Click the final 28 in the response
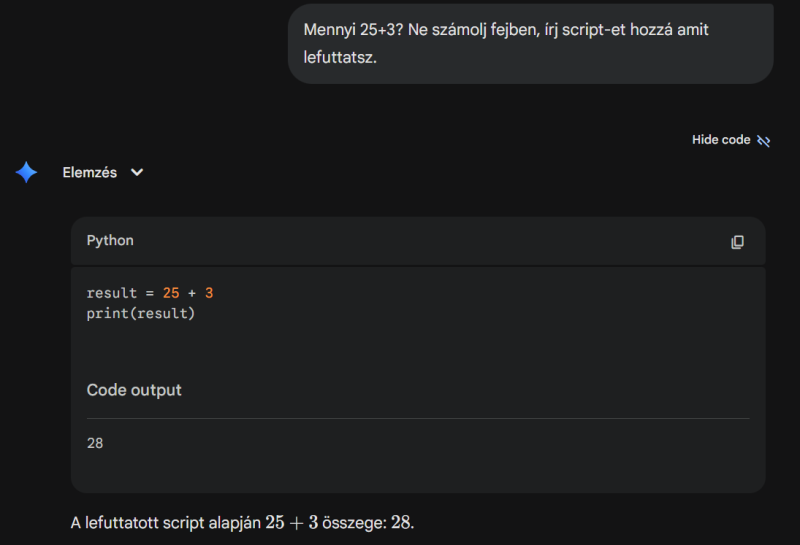 pos(400,523)
